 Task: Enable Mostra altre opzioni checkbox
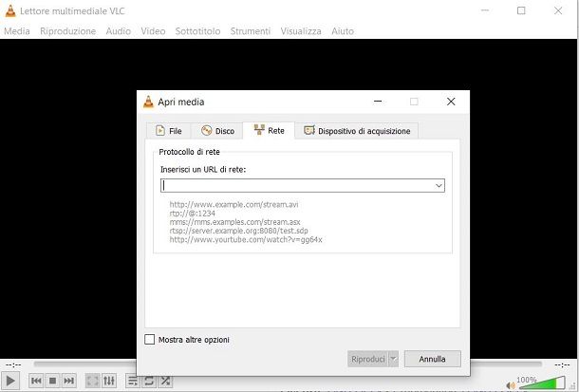[150, 339]
